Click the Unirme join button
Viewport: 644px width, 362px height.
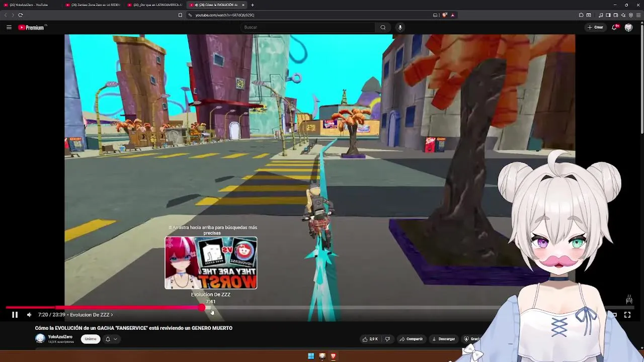tap(91, 339)
